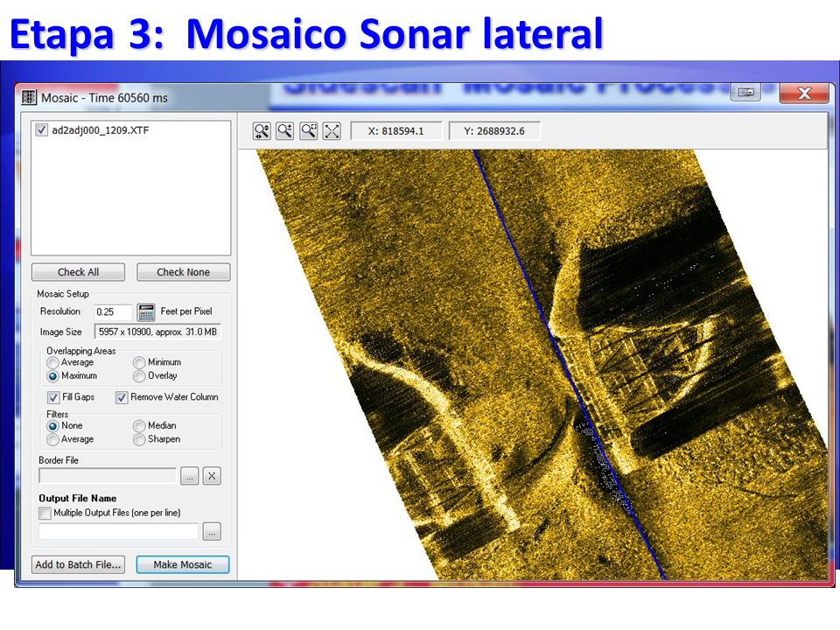Toggle the Fill Gaps checkbox
The width and height of the screenshot is (840, 630).
pyautogui.click(x=53, y=397)
